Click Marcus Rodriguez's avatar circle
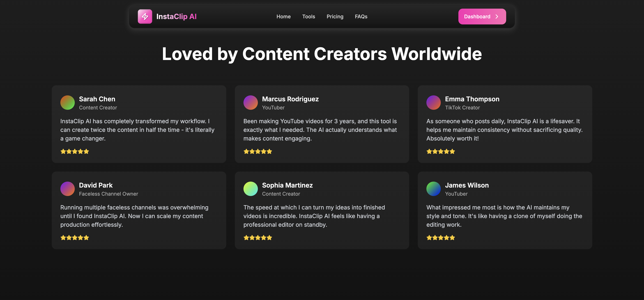Screen dimensions: 644x300 click(x=250, y=103)
